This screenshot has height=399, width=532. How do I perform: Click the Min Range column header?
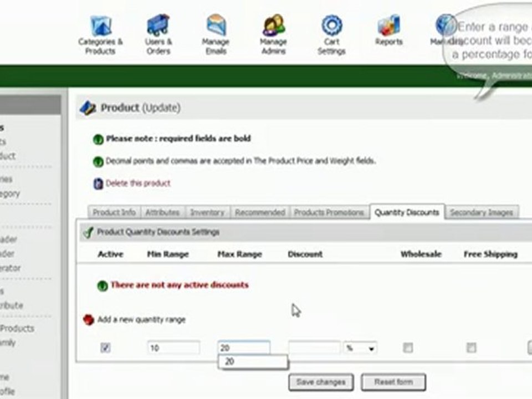[168, 254]
